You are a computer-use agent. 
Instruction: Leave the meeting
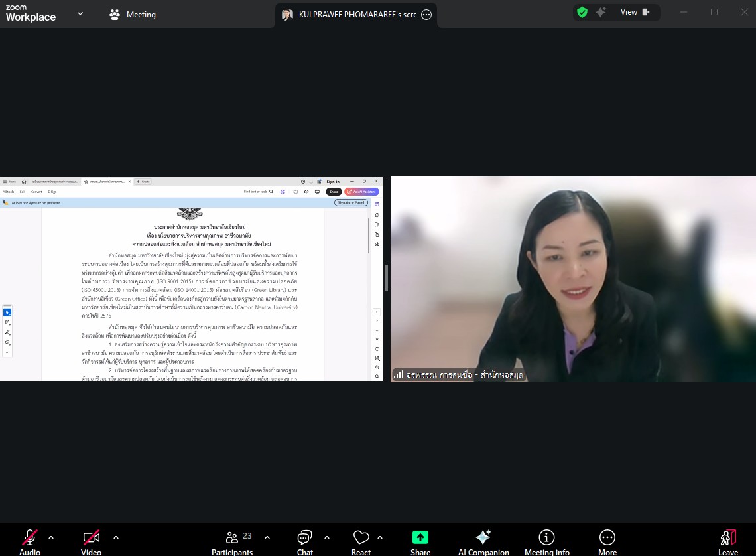tap(728, 538)
